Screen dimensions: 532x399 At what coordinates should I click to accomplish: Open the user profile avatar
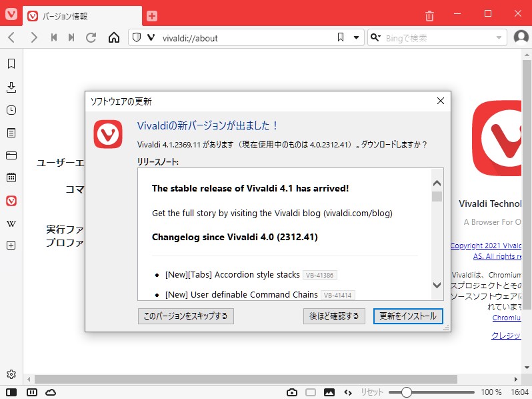pyautogui.click(x=521, y=37)
